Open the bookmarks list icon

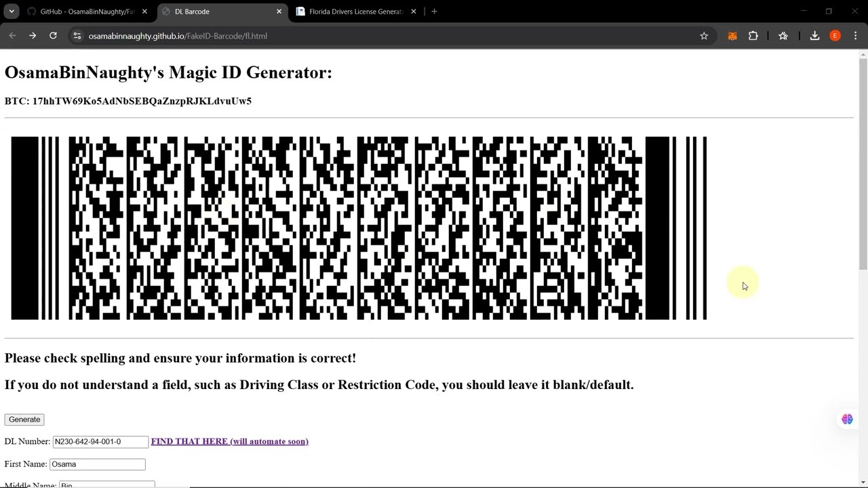click(783, 36)
